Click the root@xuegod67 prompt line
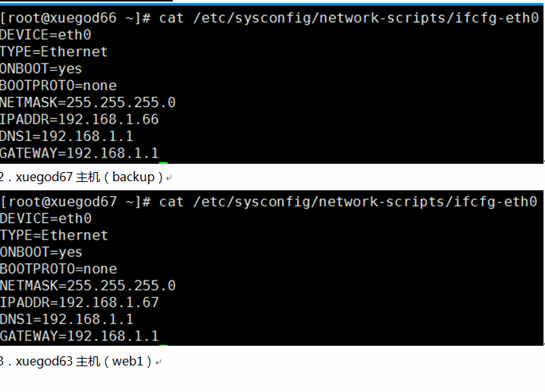 [x=268, y=202]
